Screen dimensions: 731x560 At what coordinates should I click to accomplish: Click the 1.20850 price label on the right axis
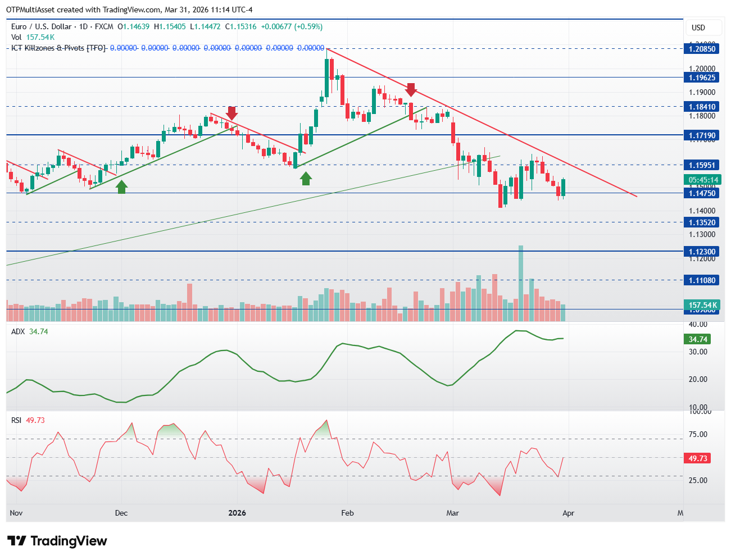(702, 49)
